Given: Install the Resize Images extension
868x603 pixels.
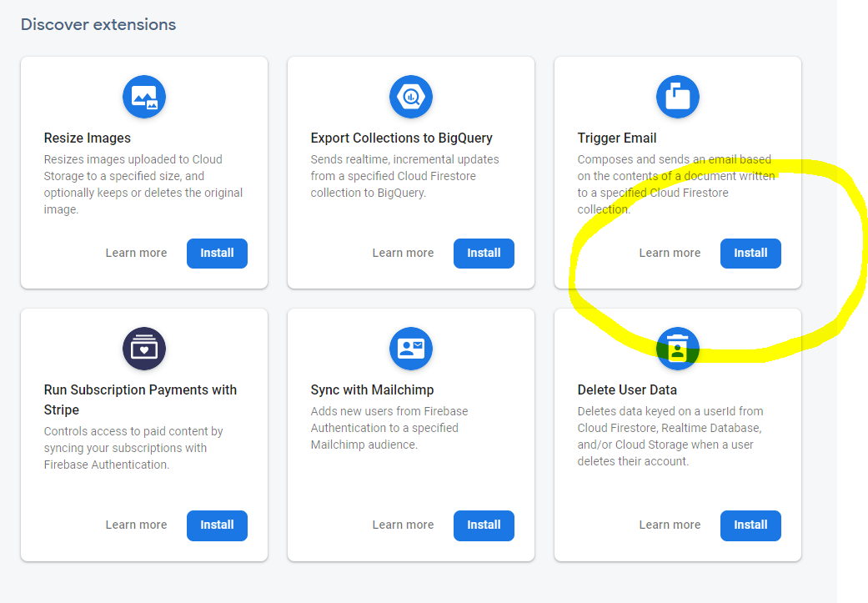Looking at the screenshot, I should click(x=217, y=254).
